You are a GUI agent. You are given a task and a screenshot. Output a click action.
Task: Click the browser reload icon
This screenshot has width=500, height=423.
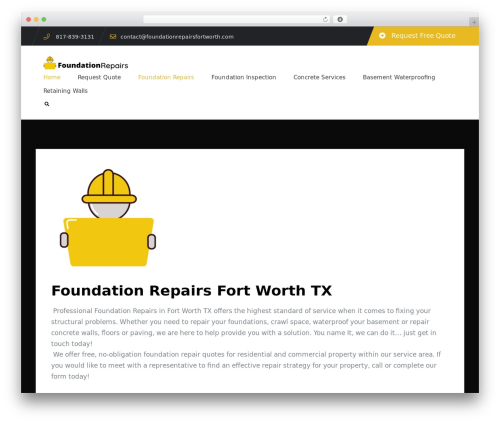click(x=325, y=19)
